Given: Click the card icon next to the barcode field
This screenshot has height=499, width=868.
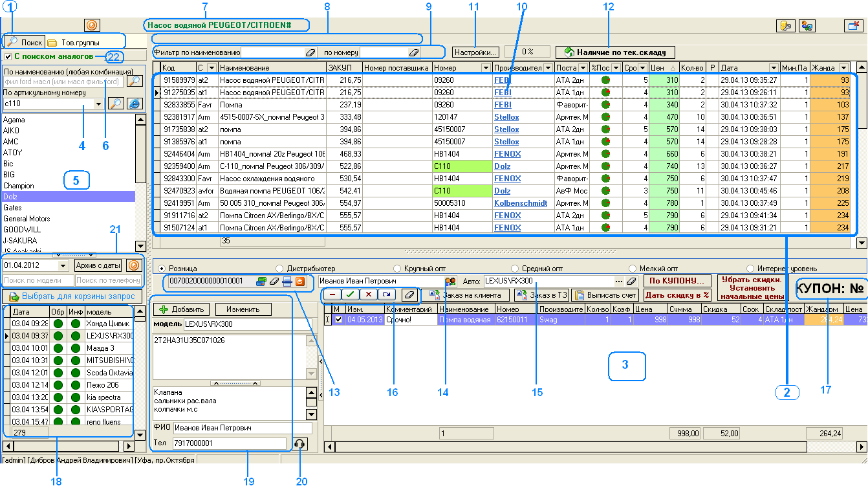Looking at the screenshot, I should [261, 282].
